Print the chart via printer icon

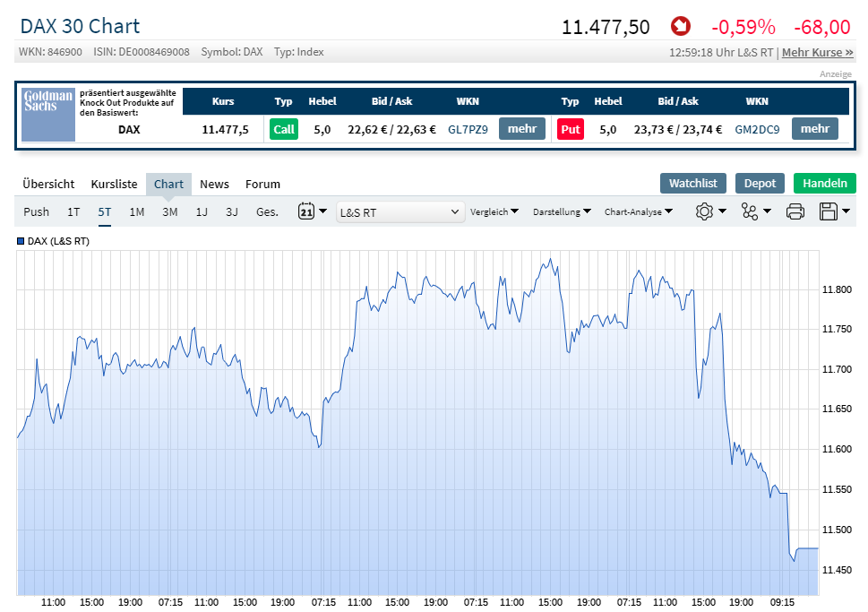point(795,211)
